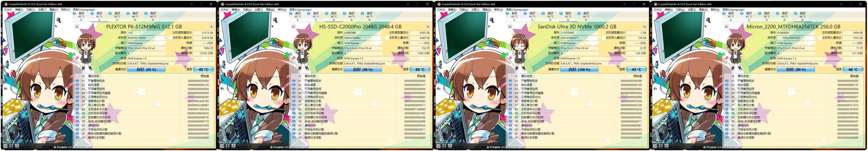The image size is (868, 151).
Task: Click status icon for row 0A 控制器忙状态时间 in Micron window
Action: point(727,117)
